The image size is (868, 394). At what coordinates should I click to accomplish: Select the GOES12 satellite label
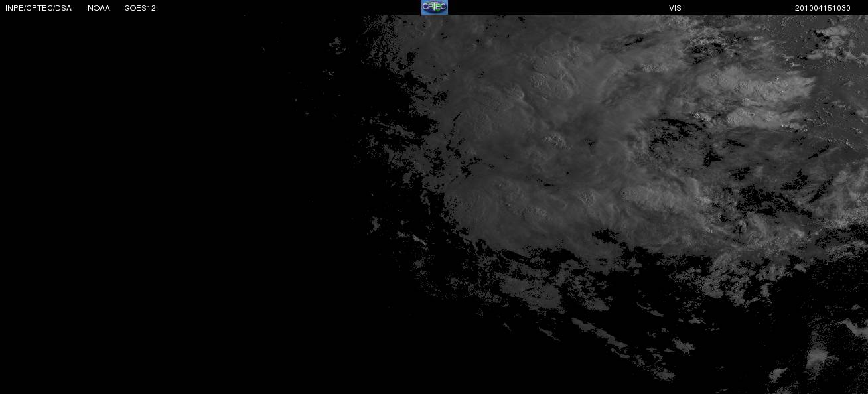tap(140, 8)
